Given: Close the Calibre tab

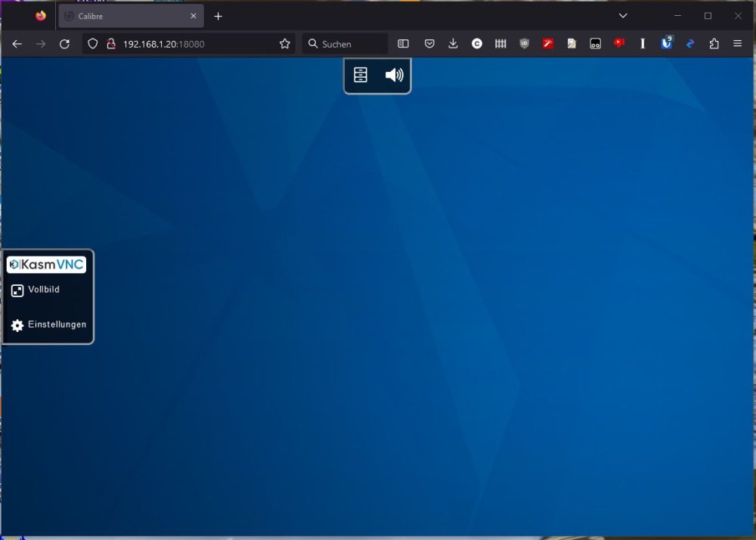Looking at the screenshot, I should click(194, 16).
